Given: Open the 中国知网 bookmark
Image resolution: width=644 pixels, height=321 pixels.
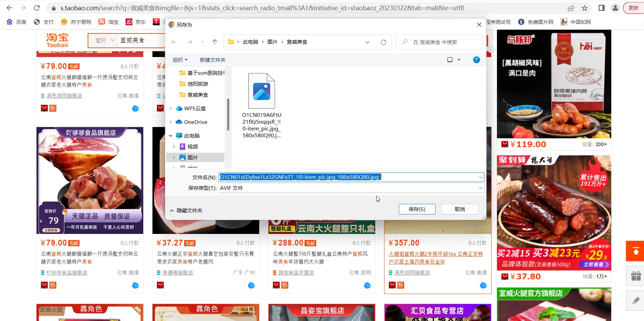Looking at the screenshot, I should [576, 22].
